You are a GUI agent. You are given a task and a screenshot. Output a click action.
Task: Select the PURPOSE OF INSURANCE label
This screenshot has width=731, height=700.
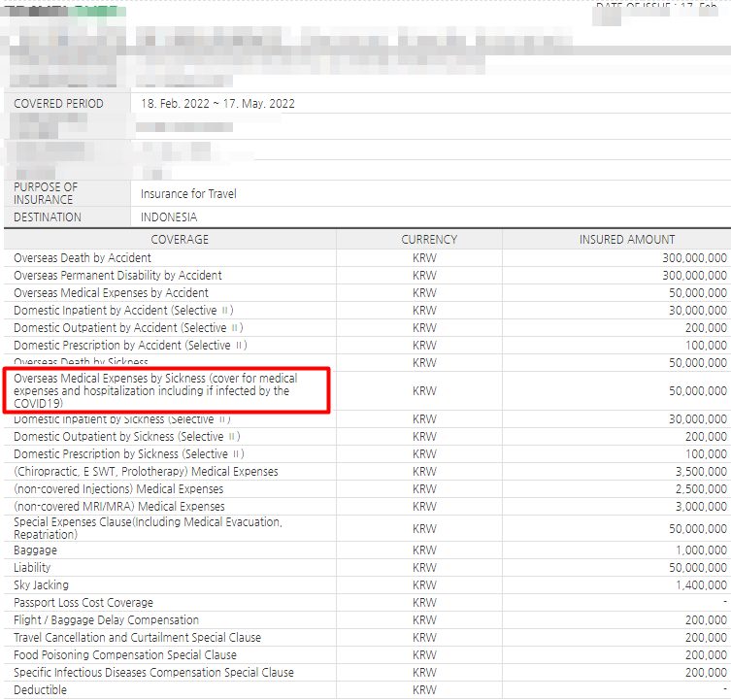(x=46, y=193)
